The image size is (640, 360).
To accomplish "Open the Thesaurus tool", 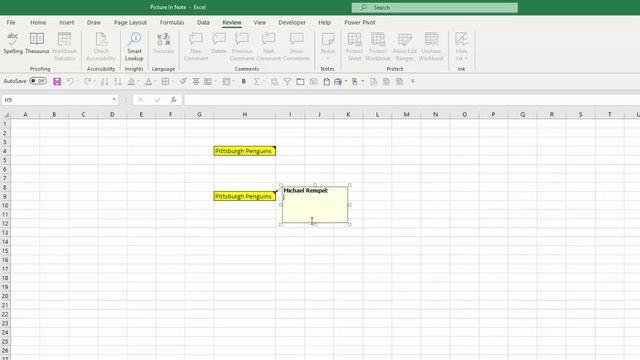I will point(37,44).
